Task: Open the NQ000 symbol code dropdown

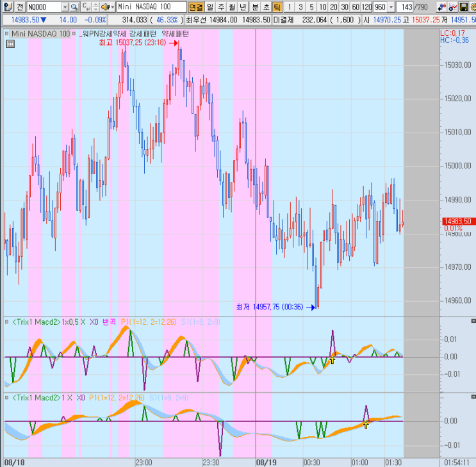Action: (x=65, y=6)
